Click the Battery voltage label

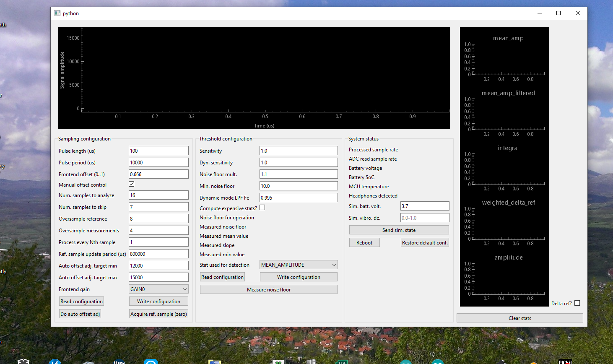366,168
